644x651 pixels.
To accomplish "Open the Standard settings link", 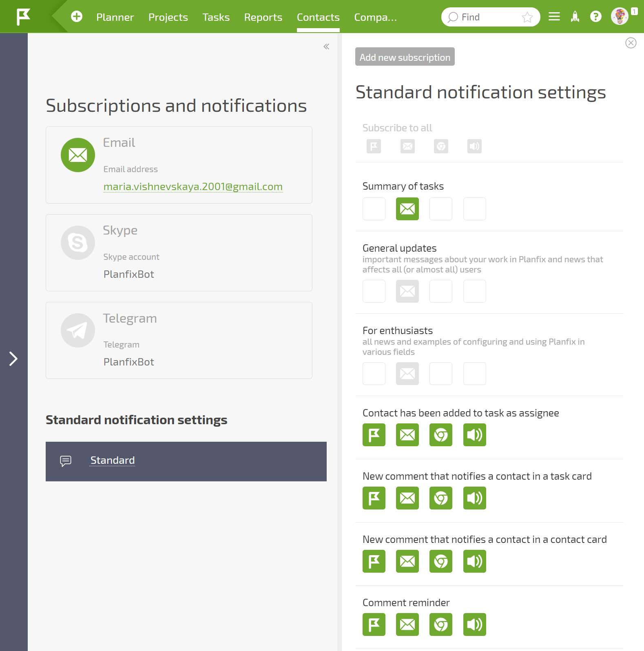I will point(113,460).
